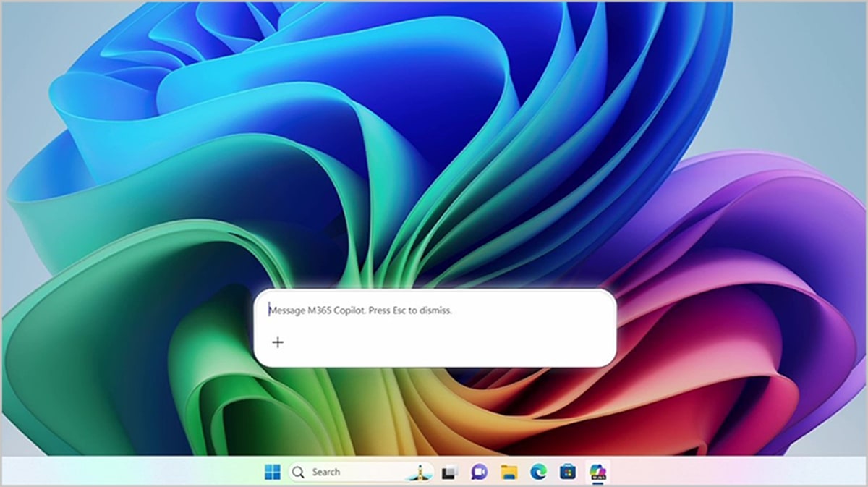Screen dimensions: 868x487
Task: Open Task View from the taskbar
Action: tap(449, 473)
